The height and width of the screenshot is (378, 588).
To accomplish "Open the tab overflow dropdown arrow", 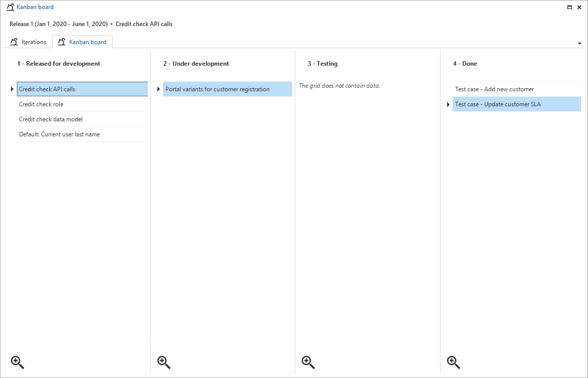I will click(x=579, y=44).
